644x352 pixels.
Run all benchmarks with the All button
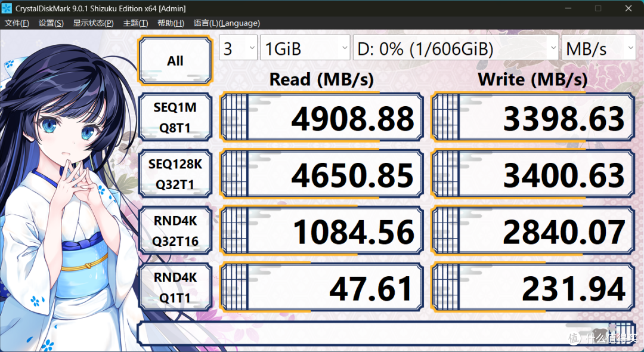pyautogui.click(x=175, y=60)
